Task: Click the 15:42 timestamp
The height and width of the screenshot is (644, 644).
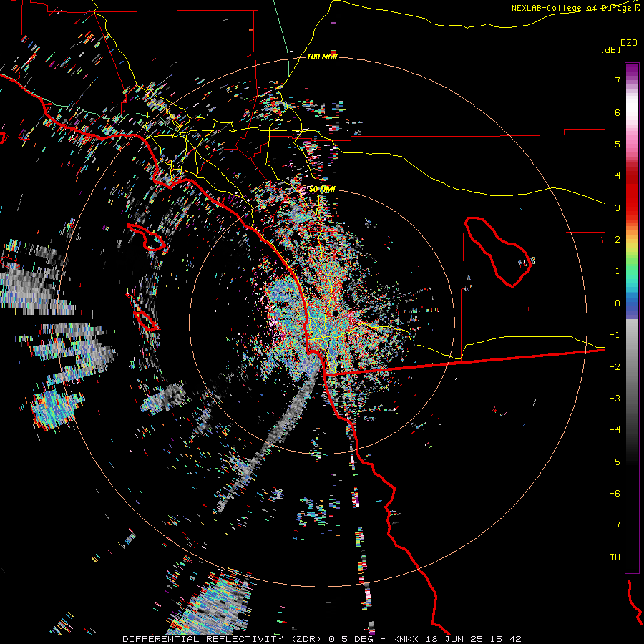Action: (507, 639)
